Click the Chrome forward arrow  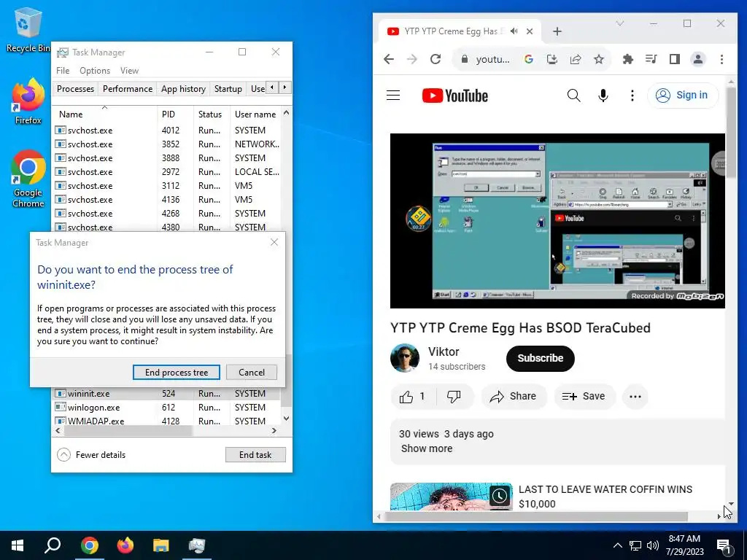412,59
